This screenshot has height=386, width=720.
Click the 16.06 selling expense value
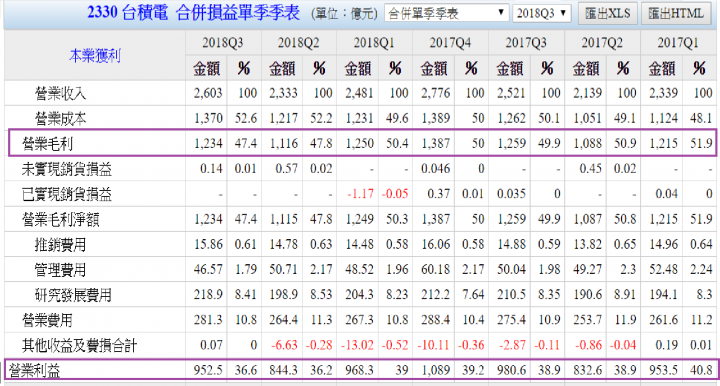click(436, 244)
